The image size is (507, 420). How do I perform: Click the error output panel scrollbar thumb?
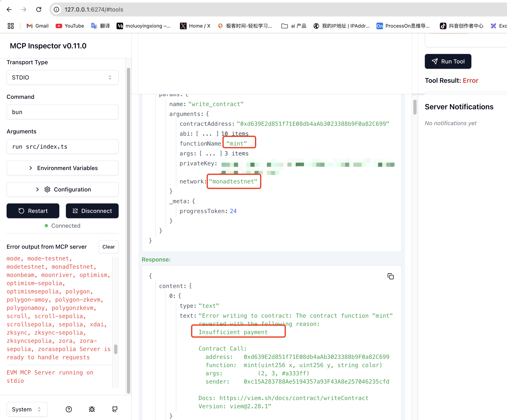[116, 349]
